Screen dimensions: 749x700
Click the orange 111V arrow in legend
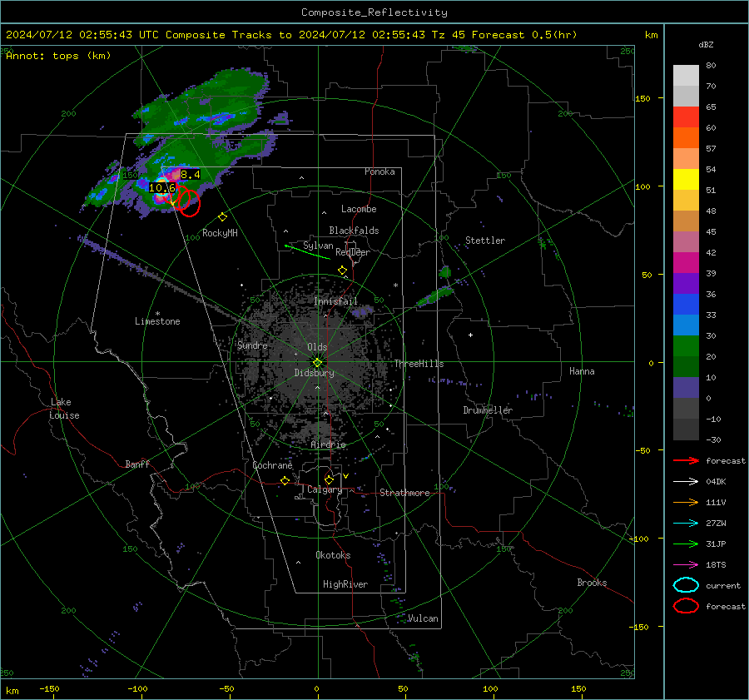tap(686, 502)
